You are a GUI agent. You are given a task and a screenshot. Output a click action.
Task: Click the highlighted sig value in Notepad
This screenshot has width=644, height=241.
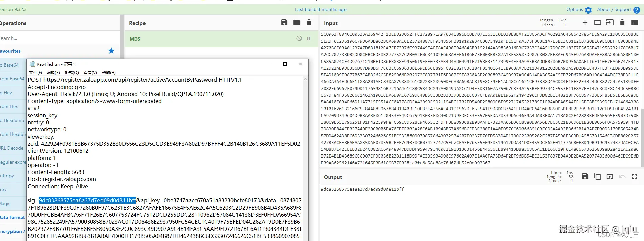[87, 200]
